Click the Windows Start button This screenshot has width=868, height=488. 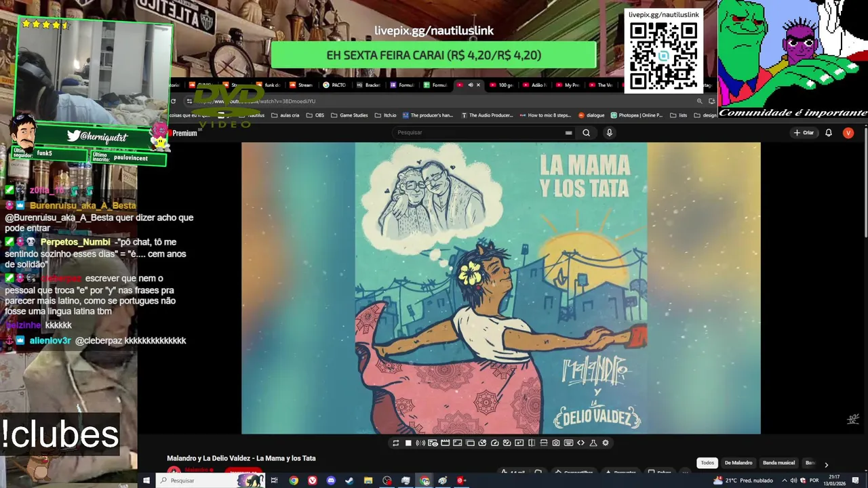click(x=146, y=481)
